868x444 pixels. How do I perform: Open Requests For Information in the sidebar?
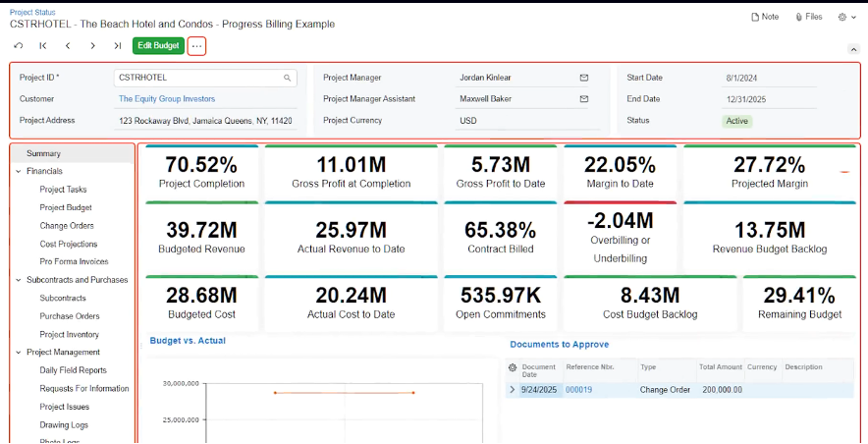point(84,389)
